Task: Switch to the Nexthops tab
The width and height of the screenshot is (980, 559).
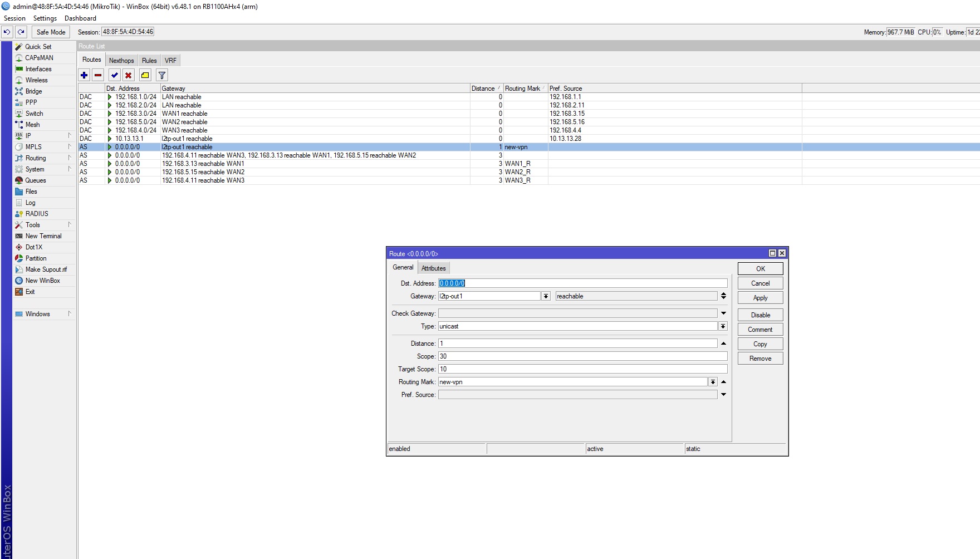Action: 121,61
